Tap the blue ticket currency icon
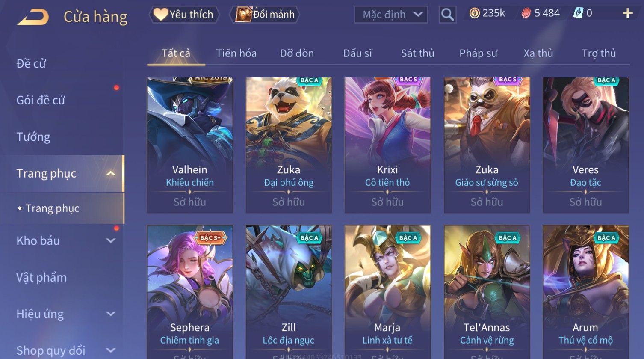 pos(578,13)
